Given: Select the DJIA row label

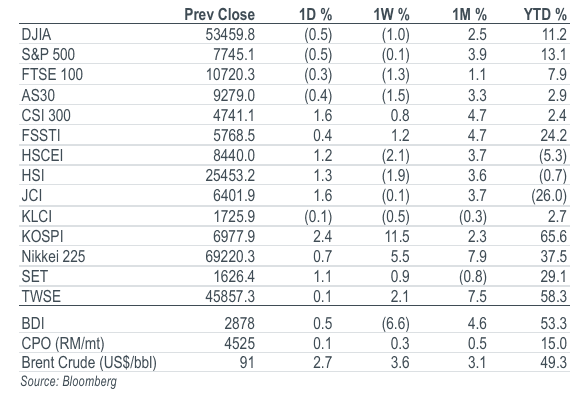Looking at the screenshot, I should (x=36, y=35).
